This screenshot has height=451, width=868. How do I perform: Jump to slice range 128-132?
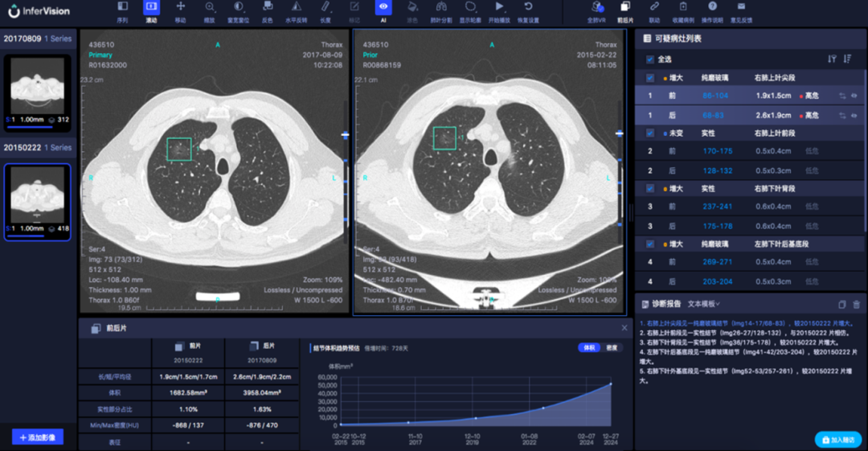point(718,171)
